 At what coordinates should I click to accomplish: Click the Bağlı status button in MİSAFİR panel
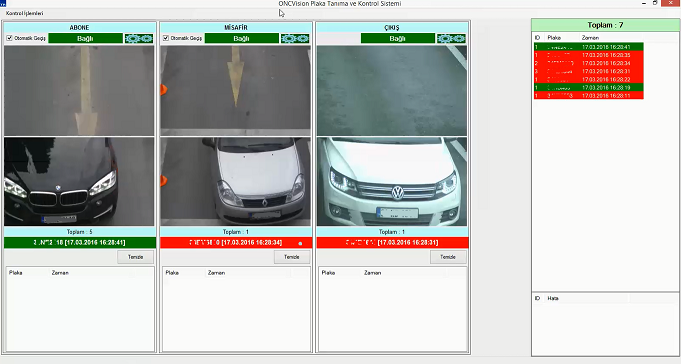241,39
